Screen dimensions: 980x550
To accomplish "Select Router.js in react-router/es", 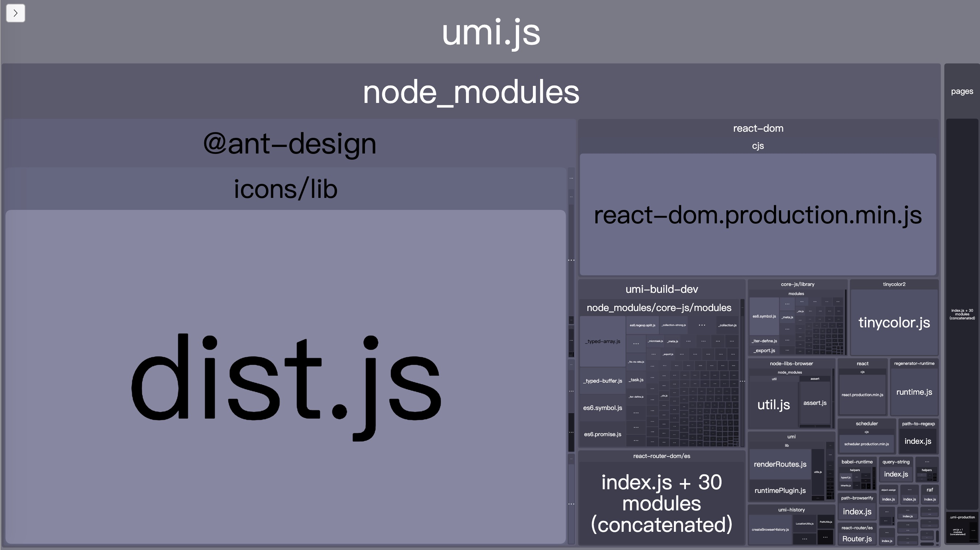I will 857,539.
